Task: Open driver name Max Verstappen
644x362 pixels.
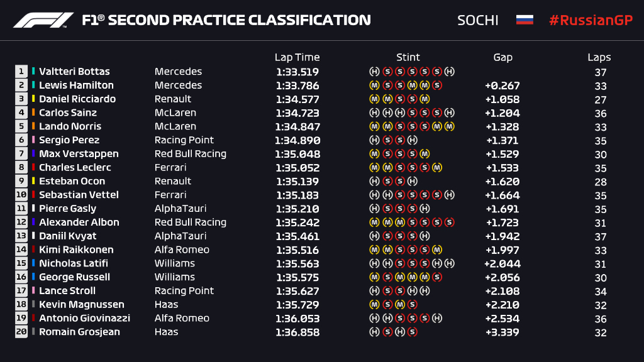Action: click(79, 154)
